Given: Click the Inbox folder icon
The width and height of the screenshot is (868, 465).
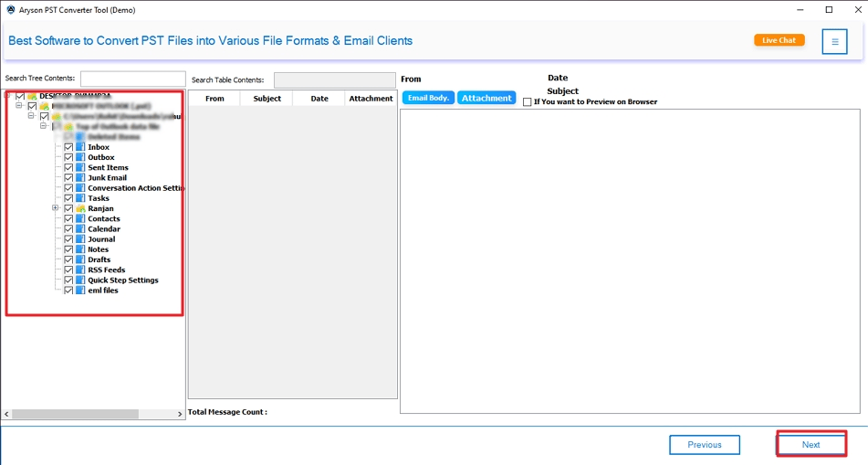Looking at the screenshot, I should tap(80, 147).
